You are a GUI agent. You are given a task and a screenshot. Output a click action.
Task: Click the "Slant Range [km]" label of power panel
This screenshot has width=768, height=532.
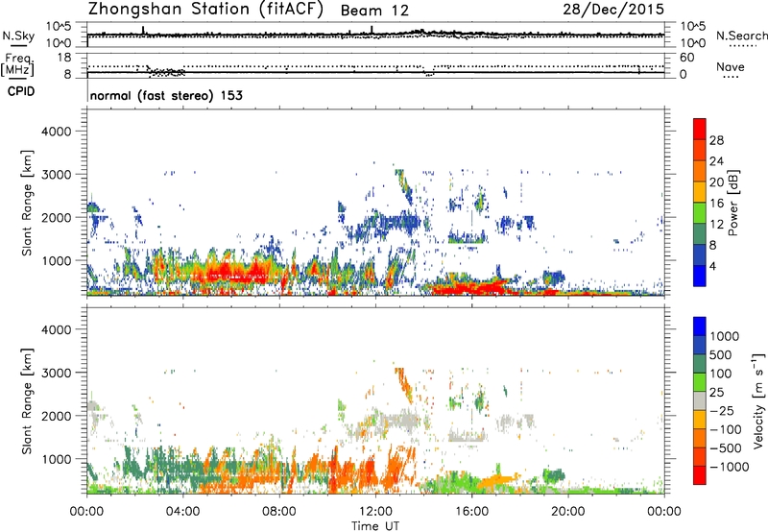point(27,203)
